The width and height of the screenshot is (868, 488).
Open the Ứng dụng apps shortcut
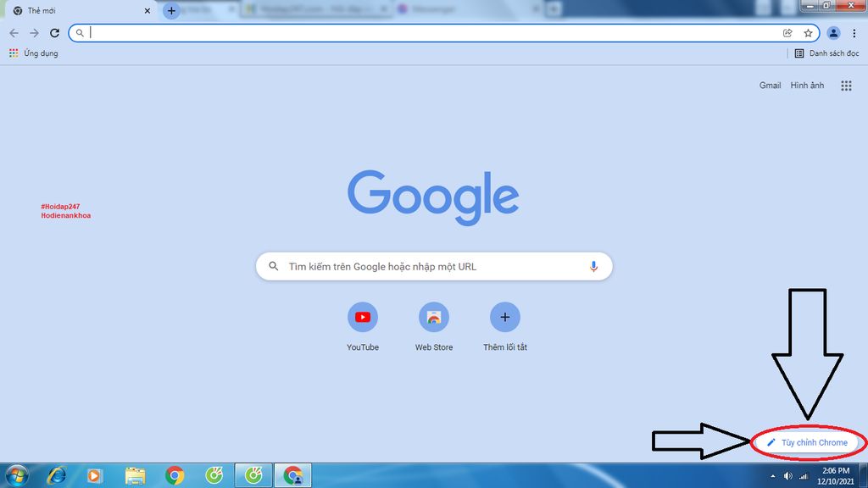tap(33, 53)
